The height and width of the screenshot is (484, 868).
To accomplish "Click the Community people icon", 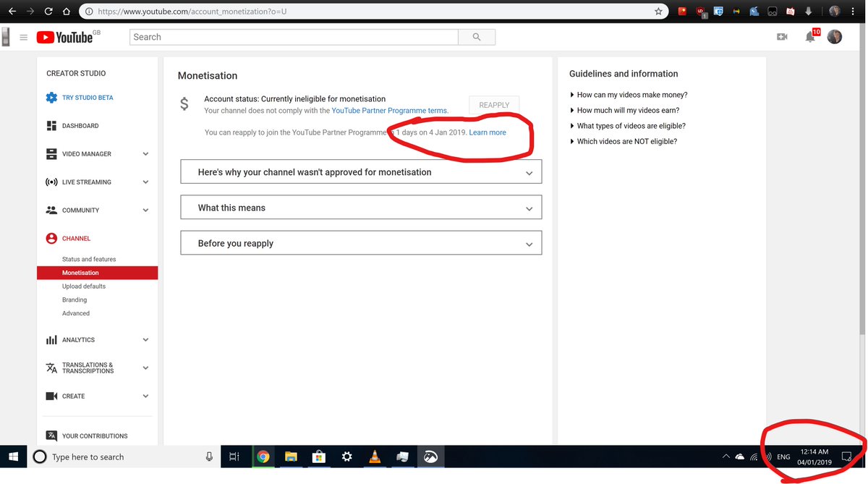I will pyautogui.click(x=51, y=211).
